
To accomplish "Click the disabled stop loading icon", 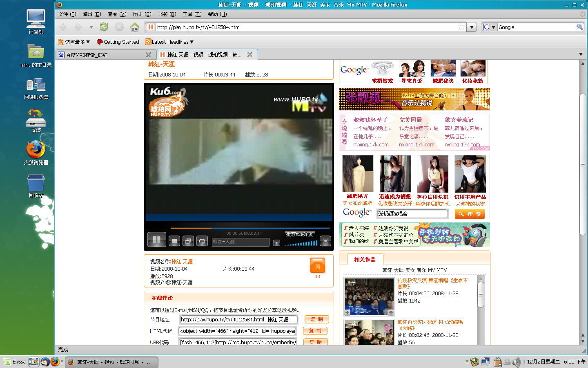I will pos(119,27).
